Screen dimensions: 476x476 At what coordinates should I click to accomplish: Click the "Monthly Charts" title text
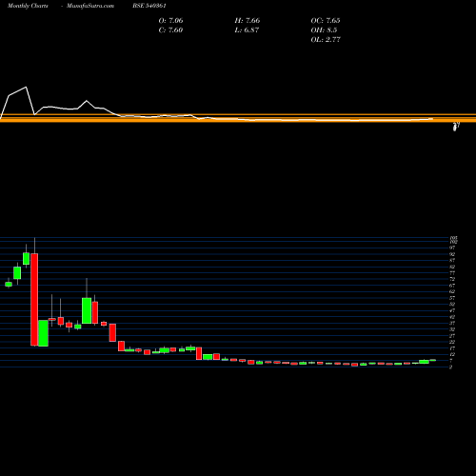[x=28, y=6]
